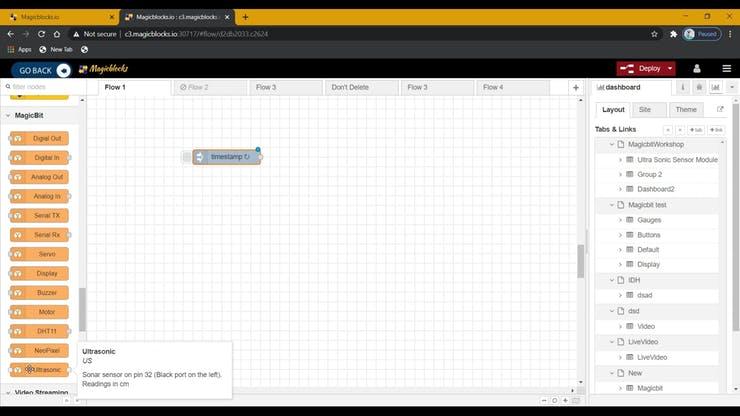Click the filter nodes search field
Viewport: 740px width, 416px height.
click(x=45, y=87)
